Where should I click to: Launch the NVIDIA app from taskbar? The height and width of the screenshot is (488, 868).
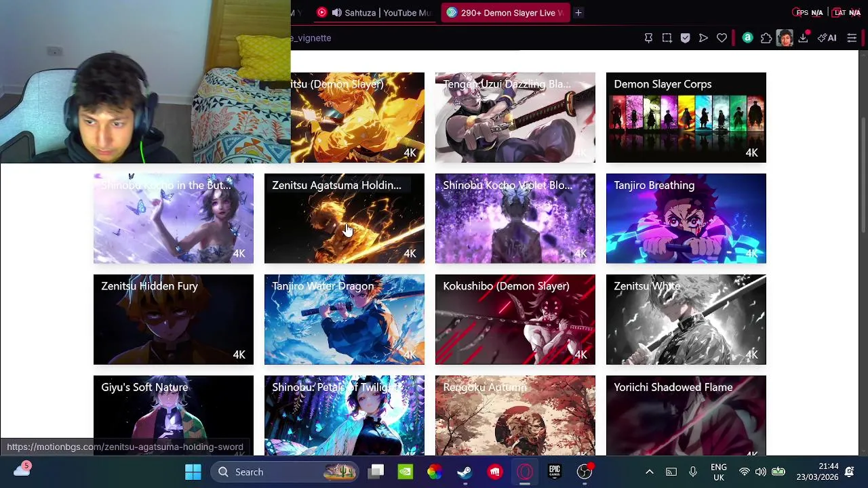pyautogui.click(x=406, y=472)
